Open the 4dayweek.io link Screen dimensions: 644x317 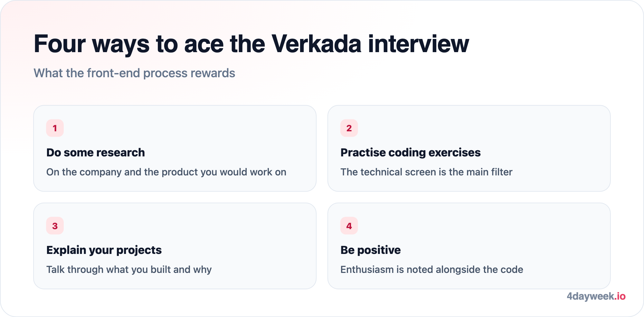[596, 296]
